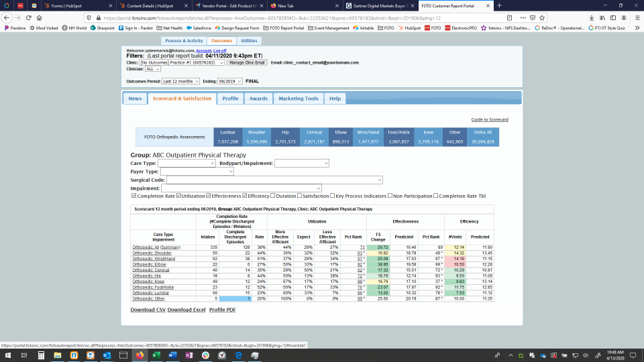Image resolution: width=644 pixels, height=362 pixels.
Task: Click the green FS Change cell 20.72
Action: pyautogui.click(x=378, y=247)
